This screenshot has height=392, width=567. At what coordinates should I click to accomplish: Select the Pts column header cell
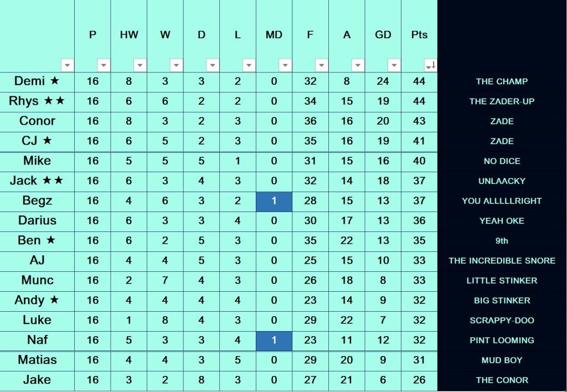click(419, 35)
